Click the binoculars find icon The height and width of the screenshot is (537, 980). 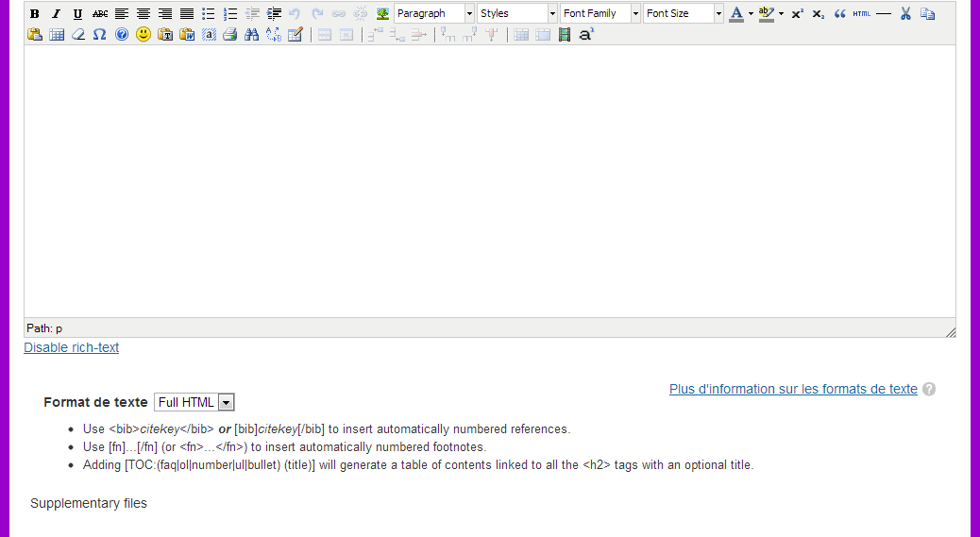[251, 35]
